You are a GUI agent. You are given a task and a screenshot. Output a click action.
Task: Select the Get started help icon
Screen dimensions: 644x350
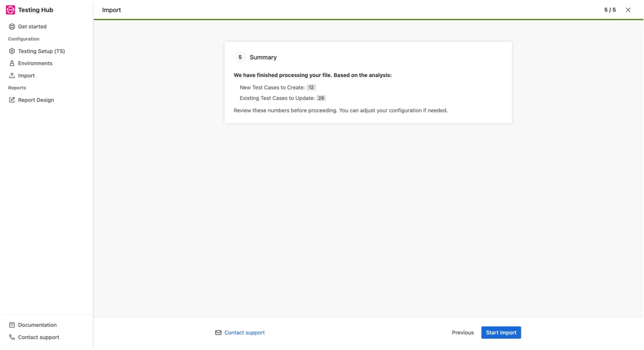pyautogui.click(x=12, y=26)
